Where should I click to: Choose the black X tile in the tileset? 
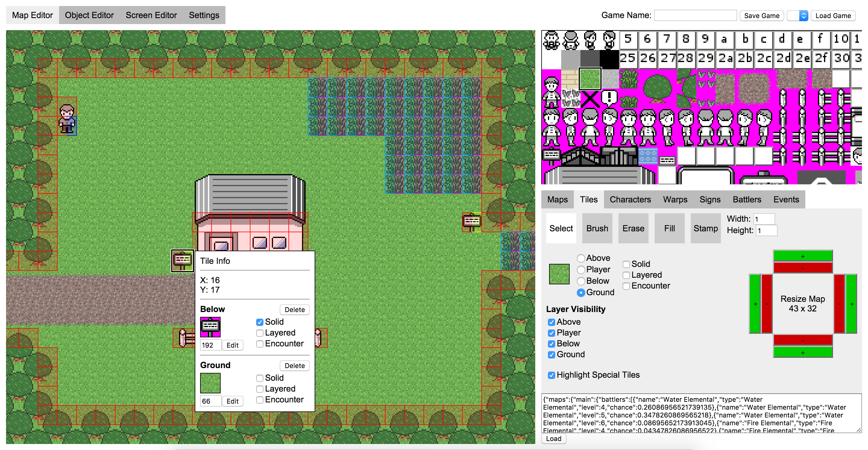click(590, 98)
